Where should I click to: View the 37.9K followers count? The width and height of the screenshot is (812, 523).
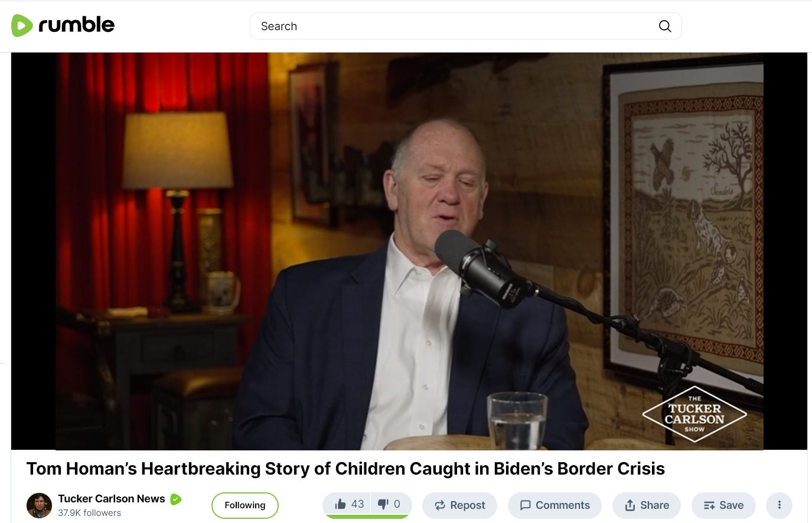89,513
